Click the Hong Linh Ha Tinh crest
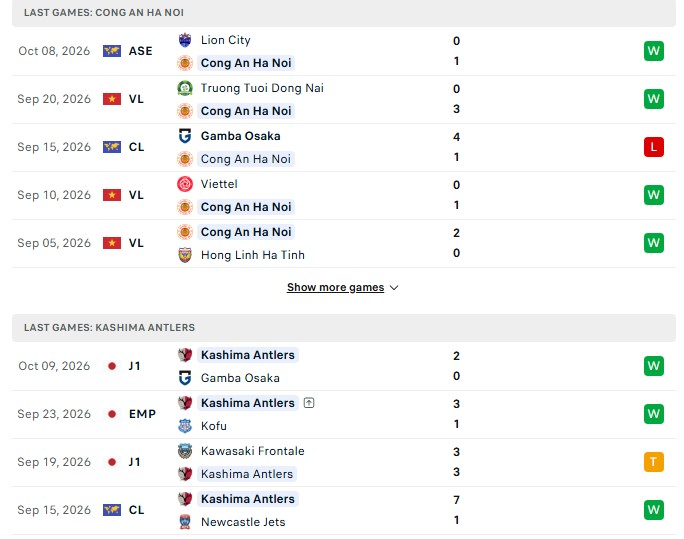Viewport: 684px width, 539px height. coord(185,255)
